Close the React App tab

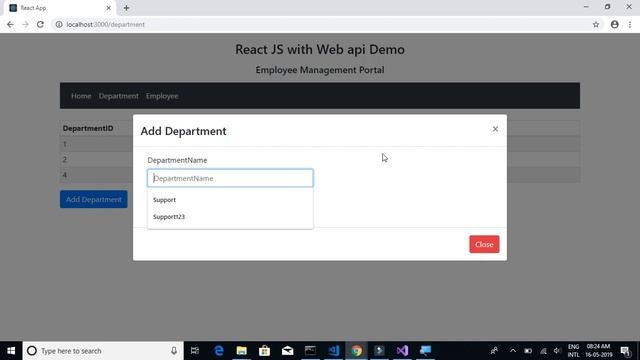coord(109,8)
